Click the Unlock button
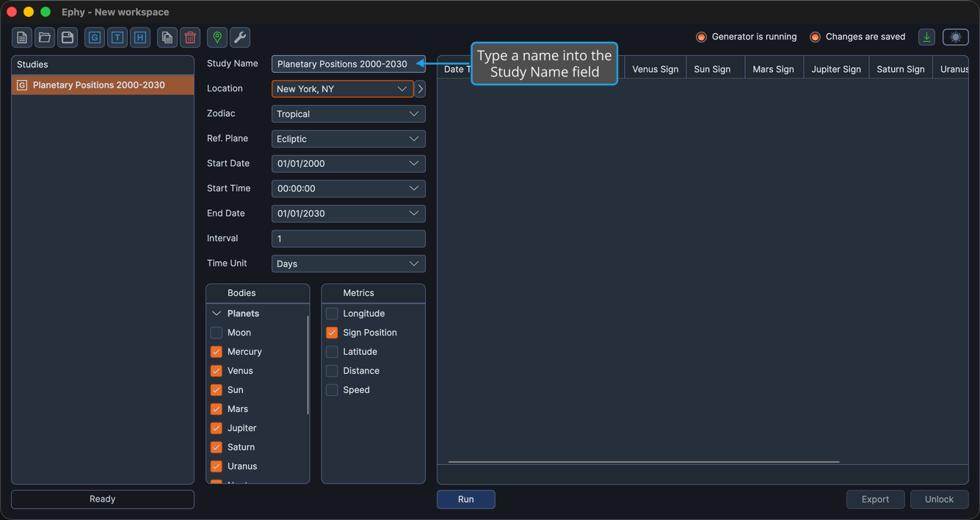The image size is (980, 520). point(939,499)
